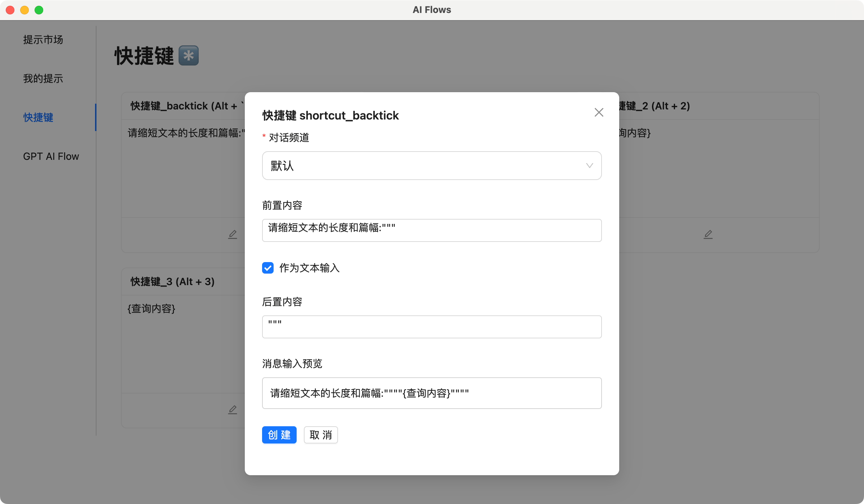
Task: Click edit pencil on 快捷键_backtick card
Action: pyautogui.click(x=233, y=234)
